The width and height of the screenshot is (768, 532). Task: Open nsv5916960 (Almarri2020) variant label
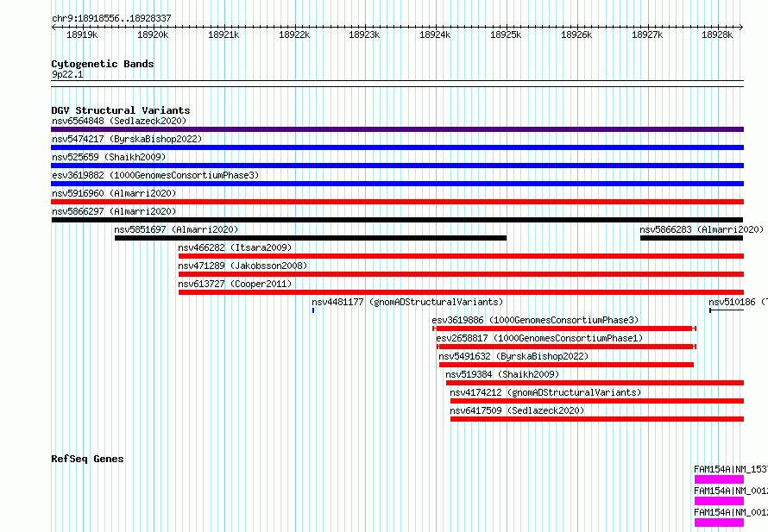pos(114,193)
